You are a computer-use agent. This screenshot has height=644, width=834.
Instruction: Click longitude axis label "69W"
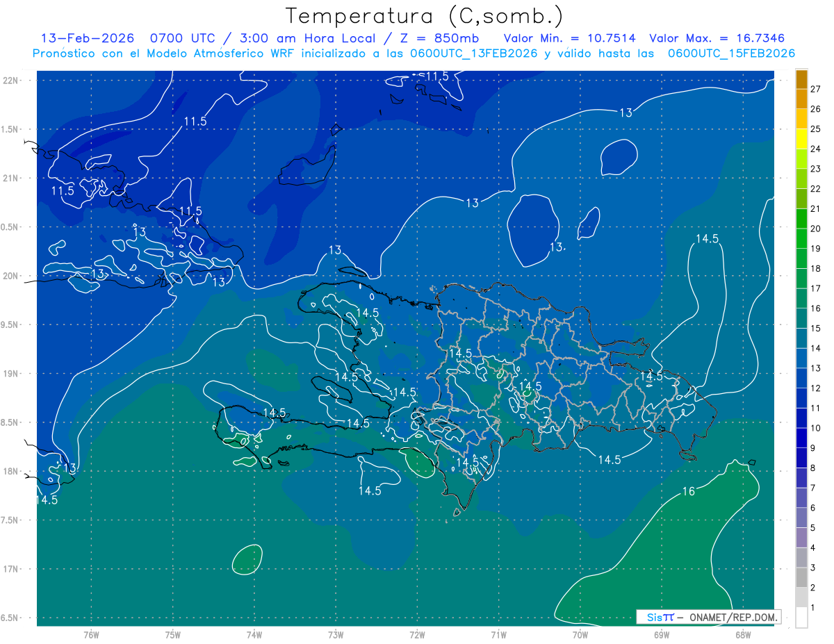click(661, 635)
